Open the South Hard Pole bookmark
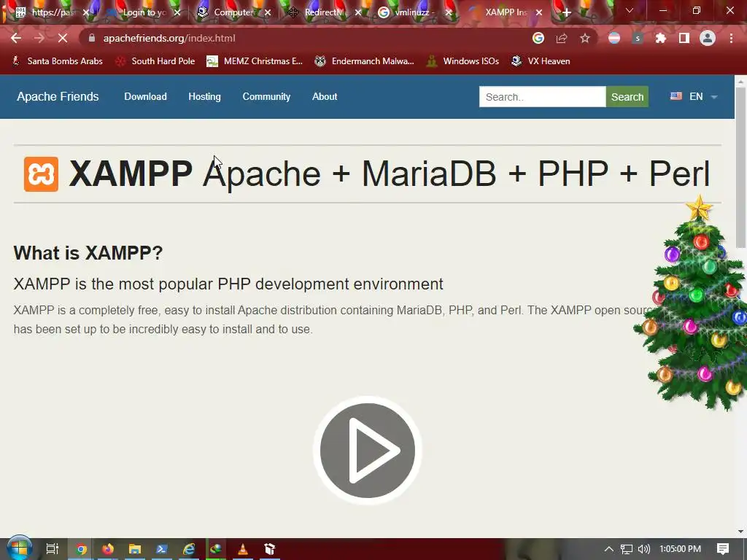 tap(155, 61)
